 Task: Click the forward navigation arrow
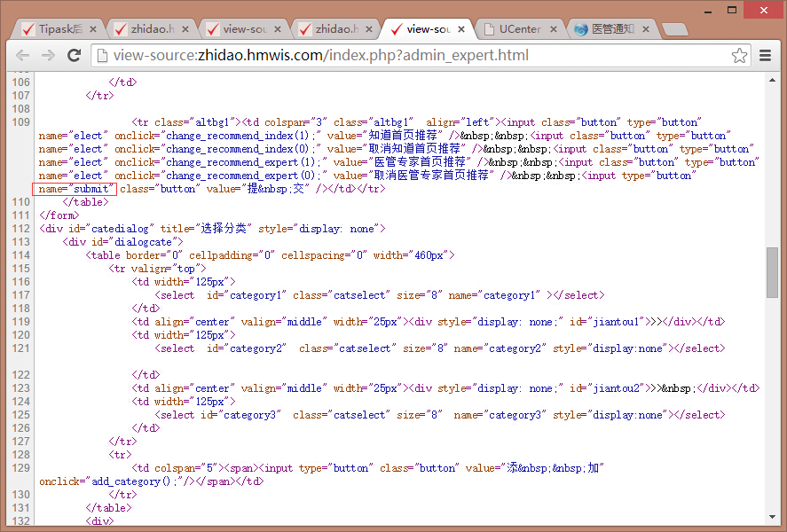(48, 56)
